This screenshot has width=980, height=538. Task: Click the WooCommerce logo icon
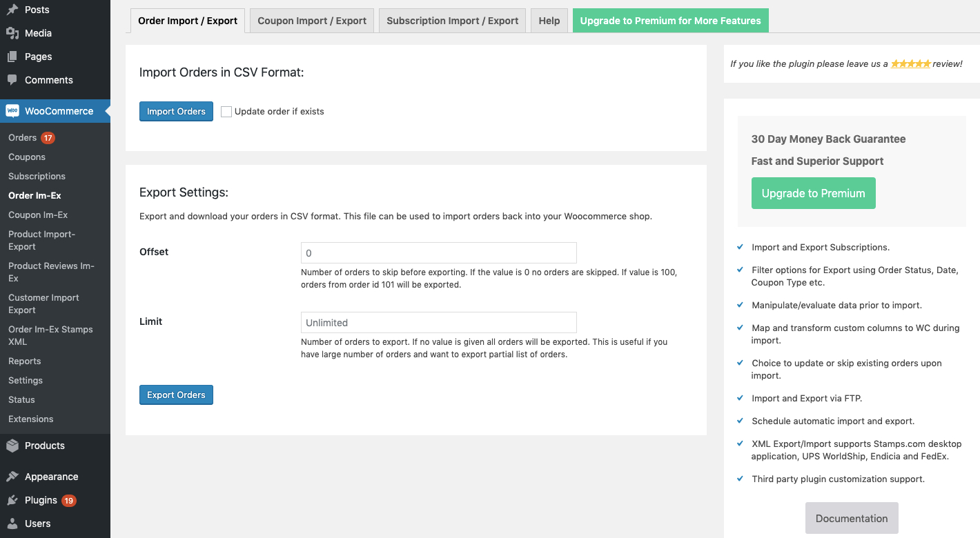tap(12, 111)
